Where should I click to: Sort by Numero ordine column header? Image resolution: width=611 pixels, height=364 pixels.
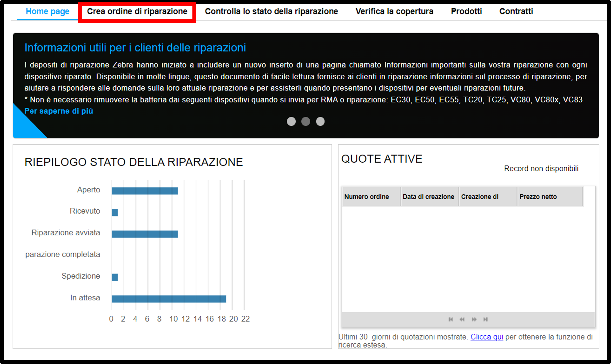(x=371, y=197)
